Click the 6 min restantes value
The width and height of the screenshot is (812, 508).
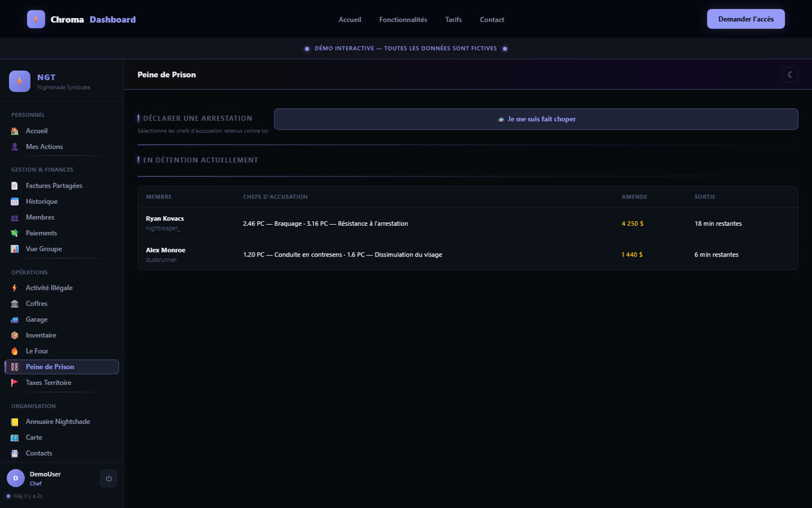tap(716, 255)
